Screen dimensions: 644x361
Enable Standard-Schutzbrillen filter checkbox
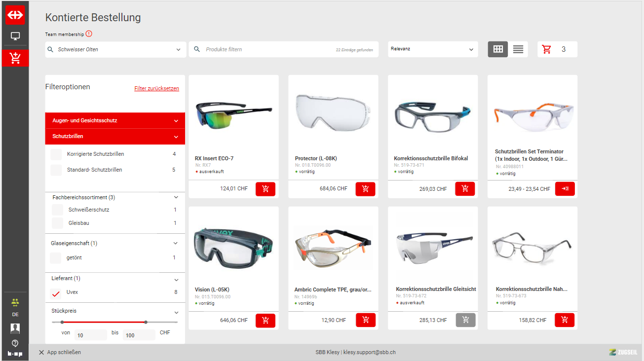point(56,170)
